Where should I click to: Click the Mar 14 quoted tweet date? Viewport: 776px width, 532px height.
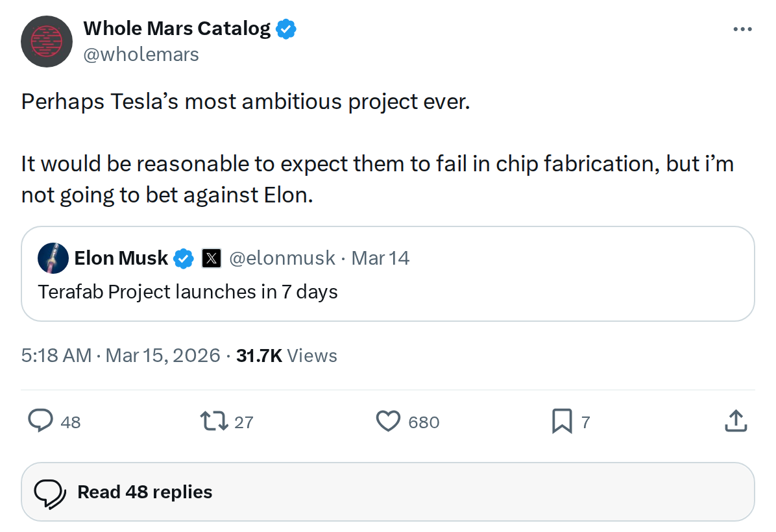coord(380,258)
